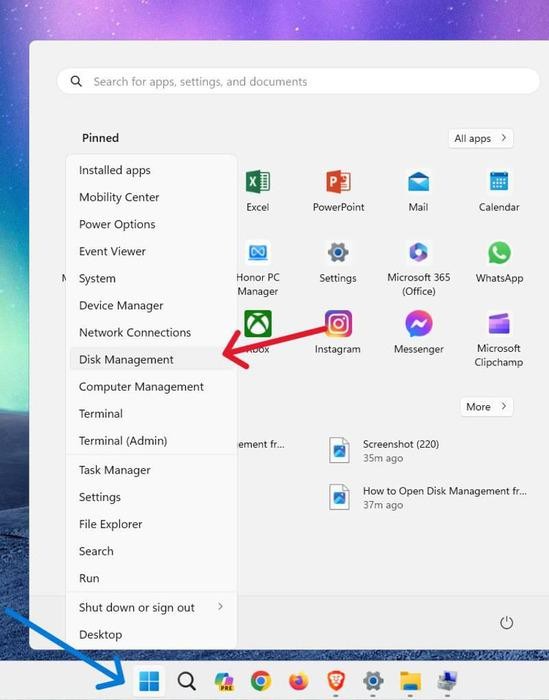
Task: Open System from context menu
Action: 151,279
